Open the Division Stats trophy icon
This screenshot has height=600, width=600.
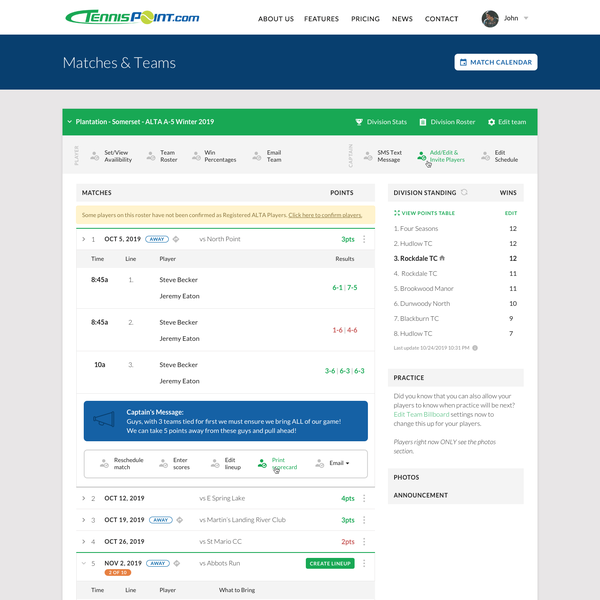point(359,122)
